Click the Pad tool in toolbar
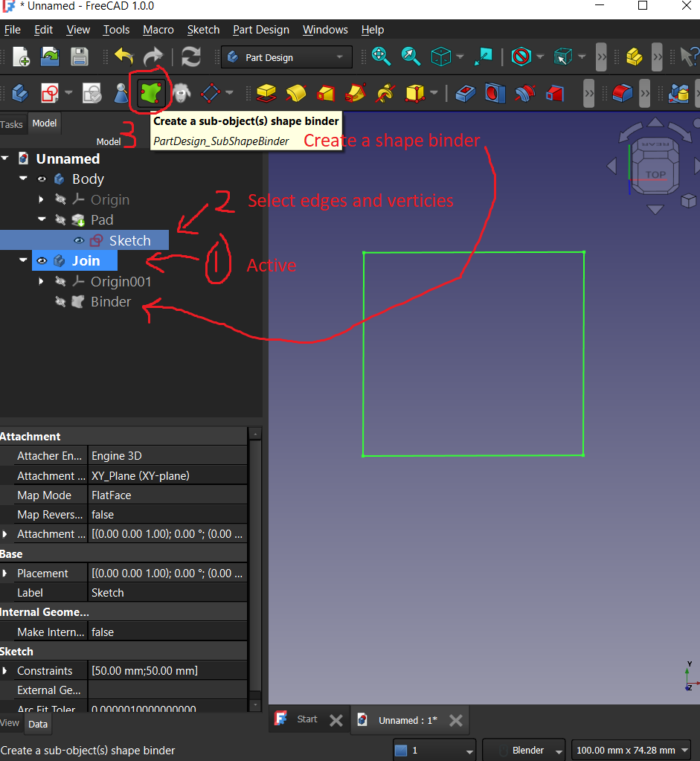This screenshot has width=700, height=761. coord(266,93)
